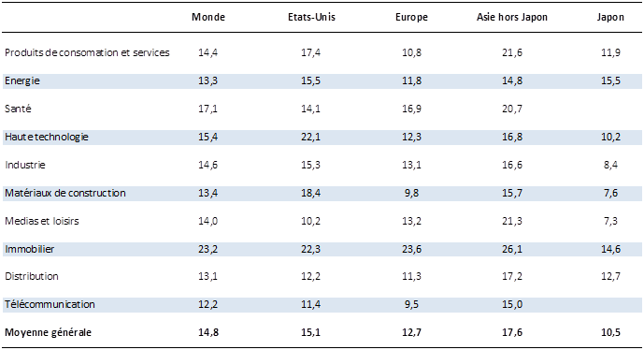Image resolution: width=644 pixels, height=350 pixels.
Task: Select the Energie row label
Action: [x=22, y=81]
